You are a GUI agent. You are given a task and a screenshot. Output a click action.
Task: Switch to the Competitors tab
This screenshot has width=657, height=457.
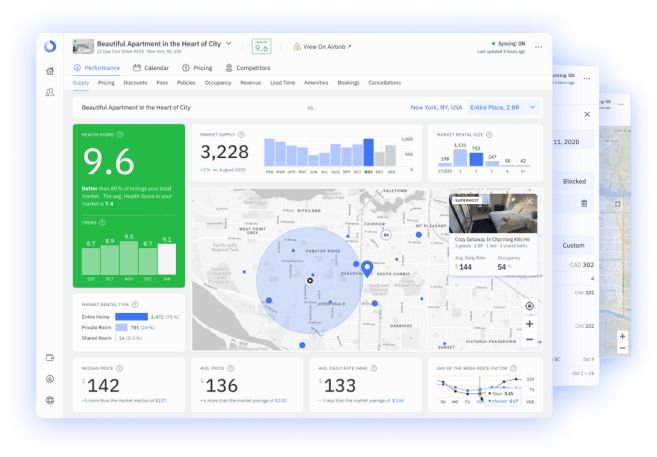click(248, 68)
